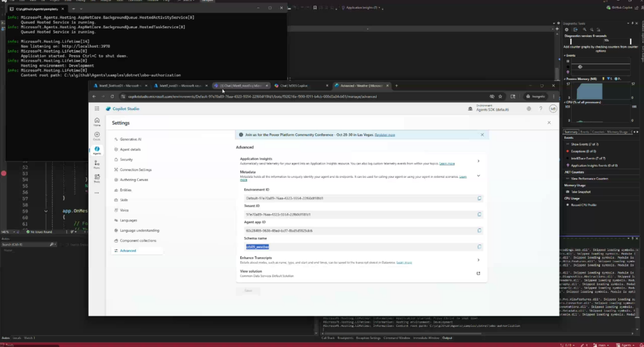Select the Memory Usage tab
Viewport: 644px width, 347px height.
pyautogui.click(x=618, y=132)
